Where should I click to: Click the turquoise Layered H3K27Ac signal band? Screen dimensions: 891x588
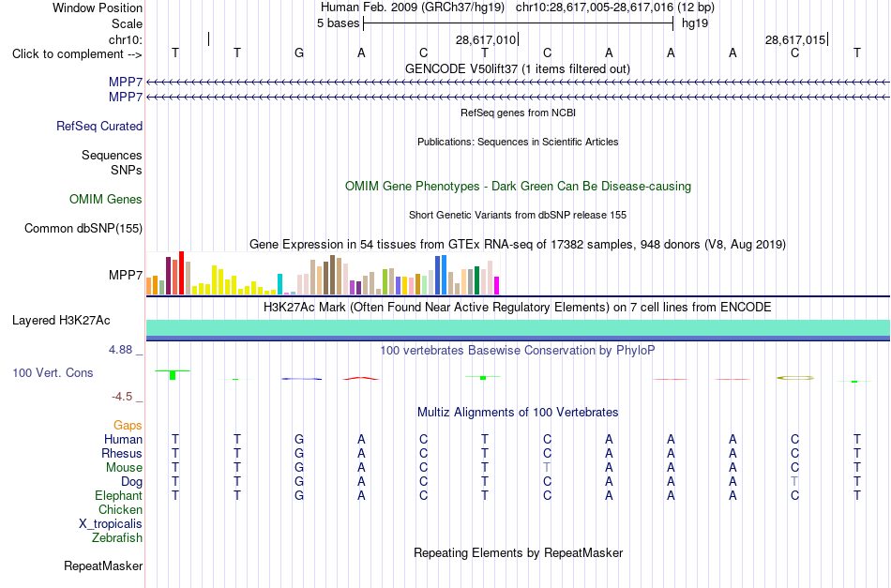pos(519,328)
